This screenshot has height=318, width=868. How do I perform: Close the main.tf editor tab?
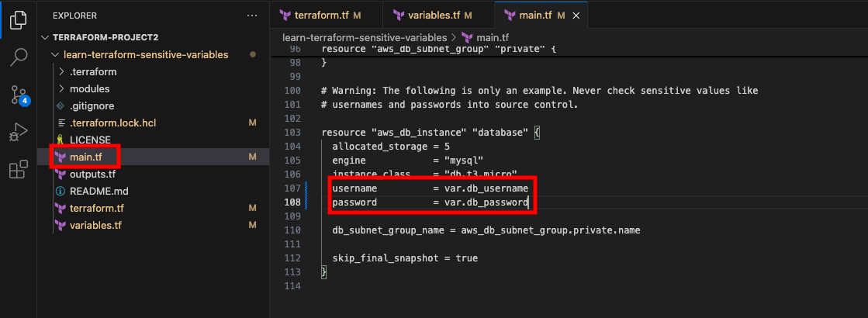[x=576, y=16]
